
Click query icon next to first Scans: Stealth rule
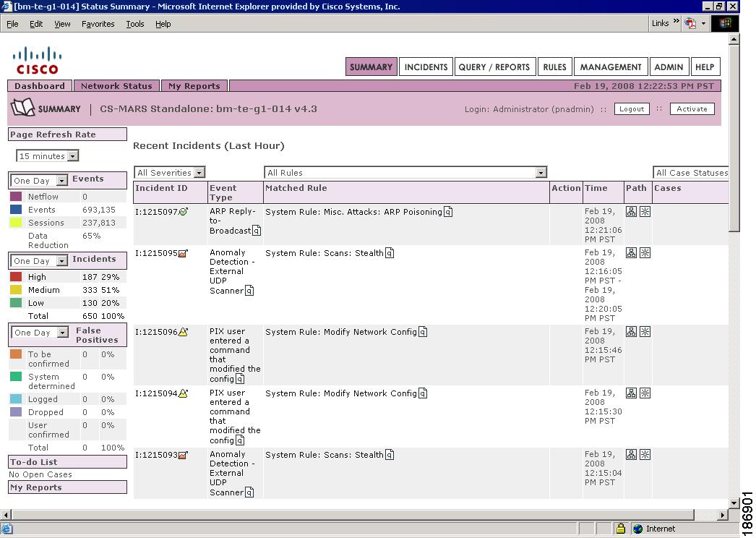[390, 253]
